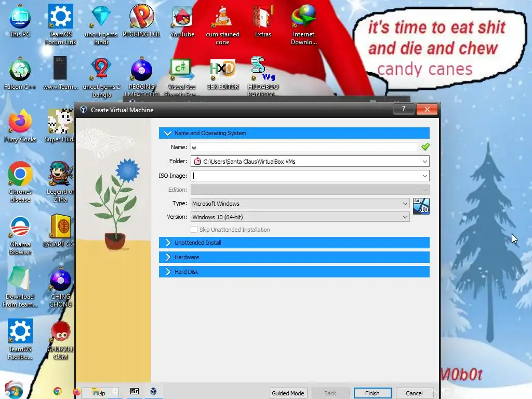
Task: Open Chrome from the taskbar
Action: (x=57, y=391)
